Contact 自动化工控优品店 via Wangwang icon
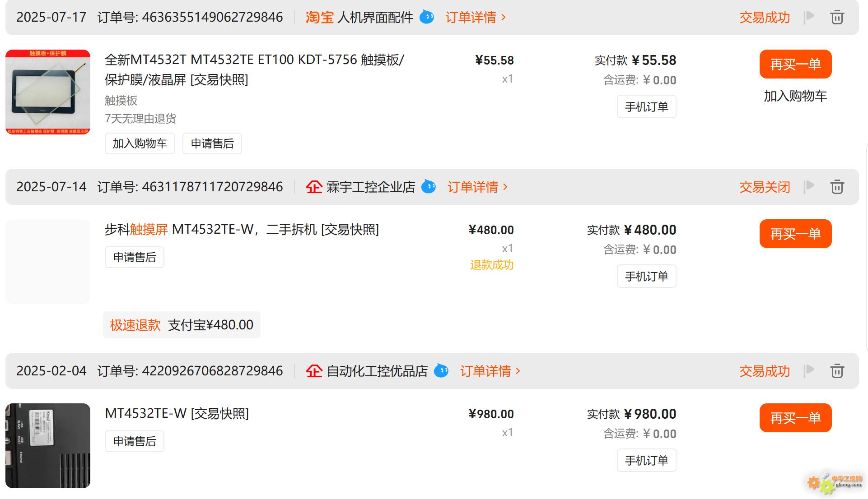The height and width of the screenshot is (499, 868). (x=441, y=371)
